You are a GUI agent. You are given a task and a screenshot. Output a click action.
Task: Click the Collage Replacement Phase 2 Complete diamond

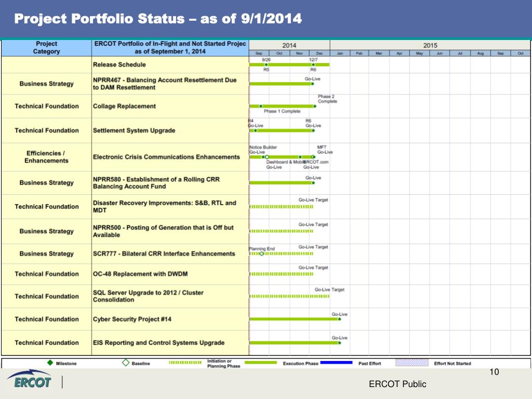315,106
